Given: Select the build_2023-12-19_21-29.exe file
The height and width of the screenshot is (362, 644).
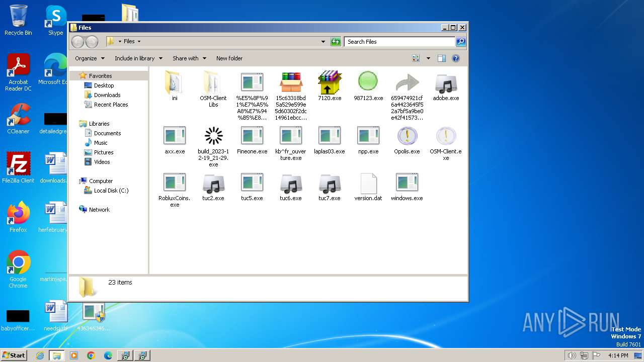Looking at the screenshot, I should 213,146.
